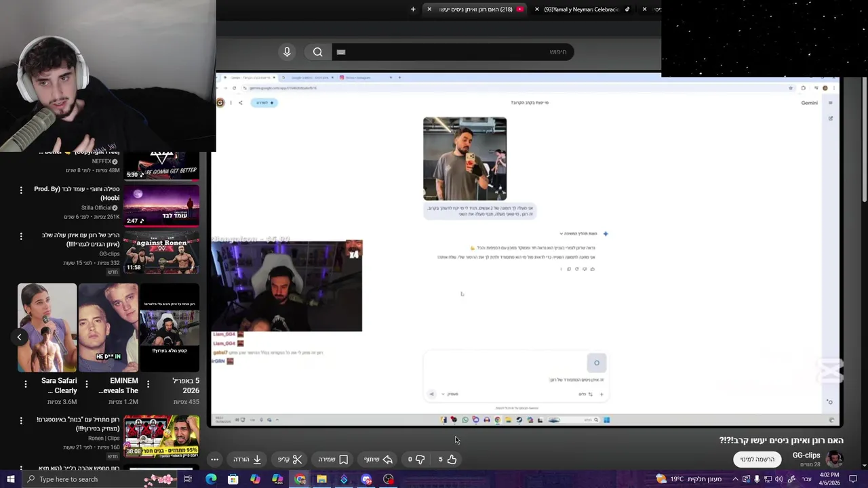Open Microsoft Edge from the taskbar

(211, 479)
